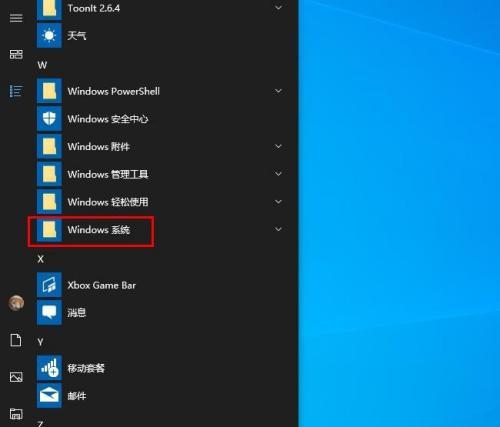Open the user account avatar
This screenshot has height=427, width=500.
tap(16, 303)
